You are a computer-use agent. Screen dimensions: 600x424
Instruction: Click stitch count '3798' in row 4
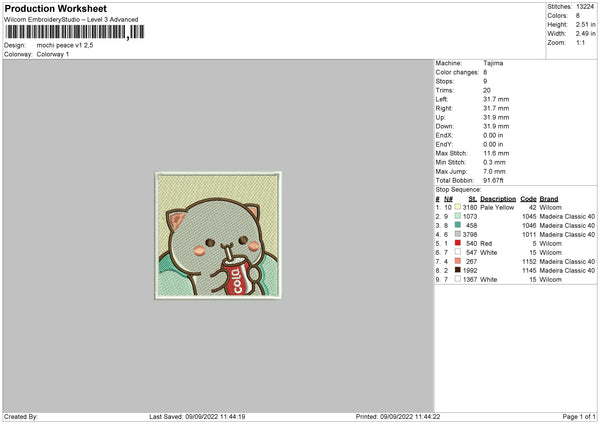click(x=470, y=234)
